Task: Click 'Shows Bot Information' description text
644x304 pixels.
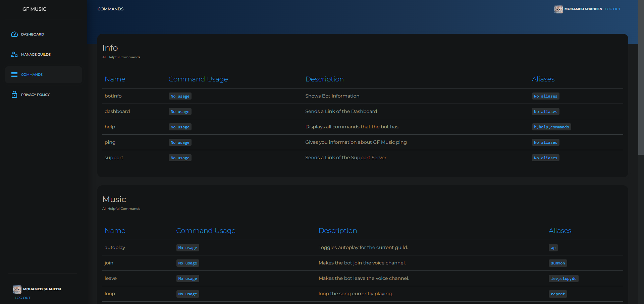Action: (332, 96)
